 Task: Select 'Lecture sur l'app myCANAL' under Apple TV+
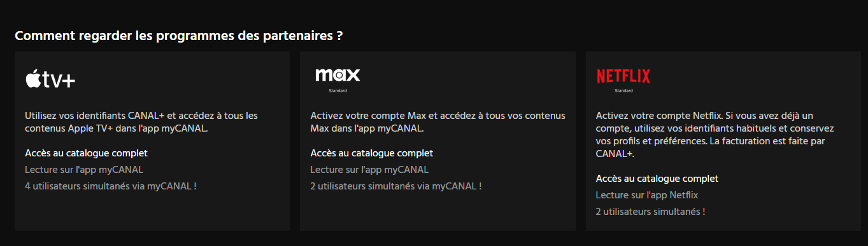click(x=84, y=170)
